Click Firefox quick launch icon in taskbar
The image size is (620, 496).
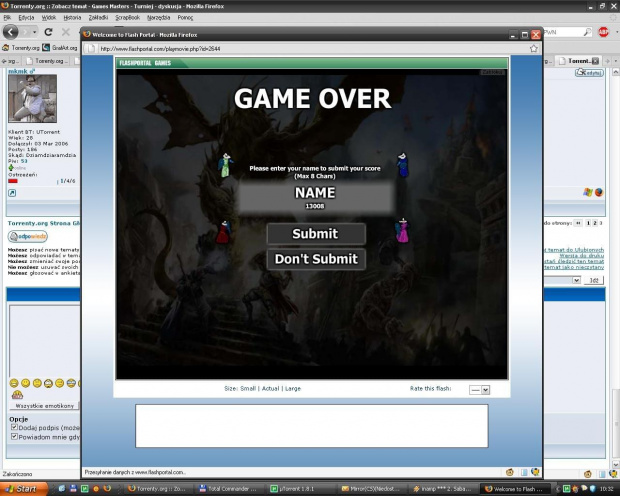(107, 489)
